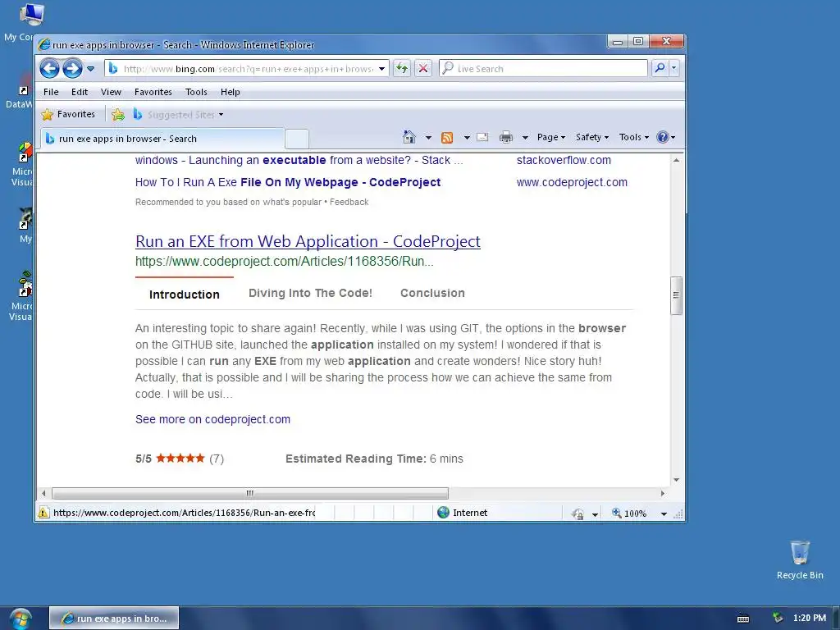Click the Back navigation arrow
Image resolution: width=840 pixels, height=630 pixels.
(49, 69)
